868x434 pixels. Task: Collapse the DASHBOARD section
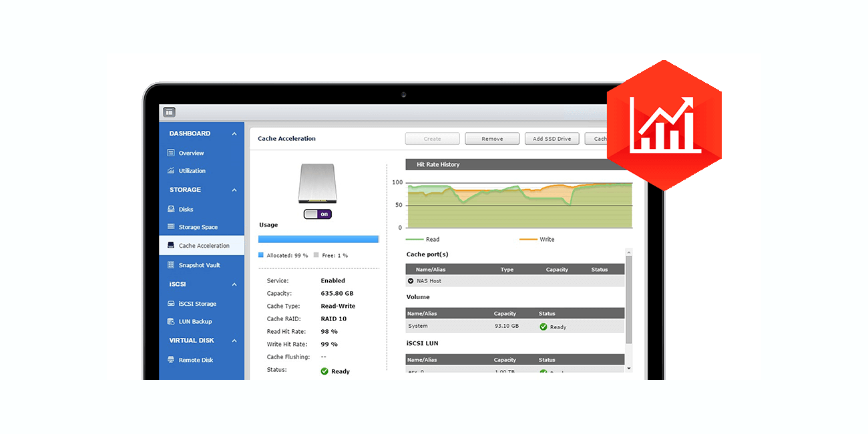[234, 134]
